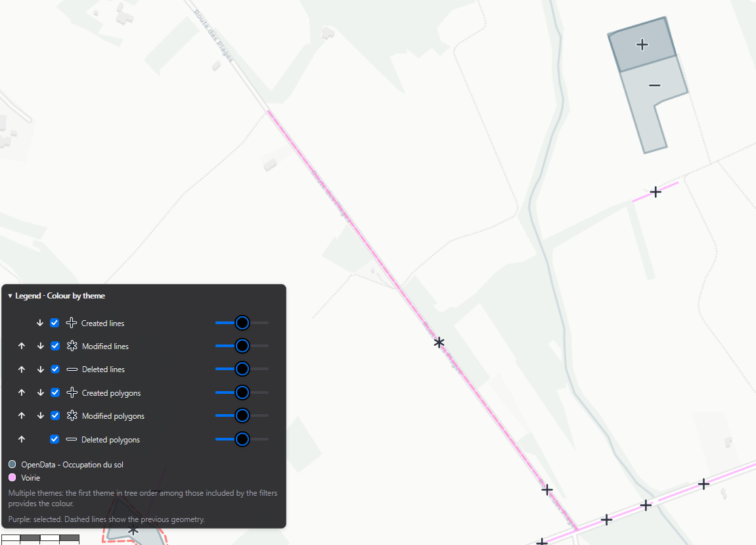
Task: Click the Deleted polygons minus symbol in legend
Action: click(x=72, y=439)
